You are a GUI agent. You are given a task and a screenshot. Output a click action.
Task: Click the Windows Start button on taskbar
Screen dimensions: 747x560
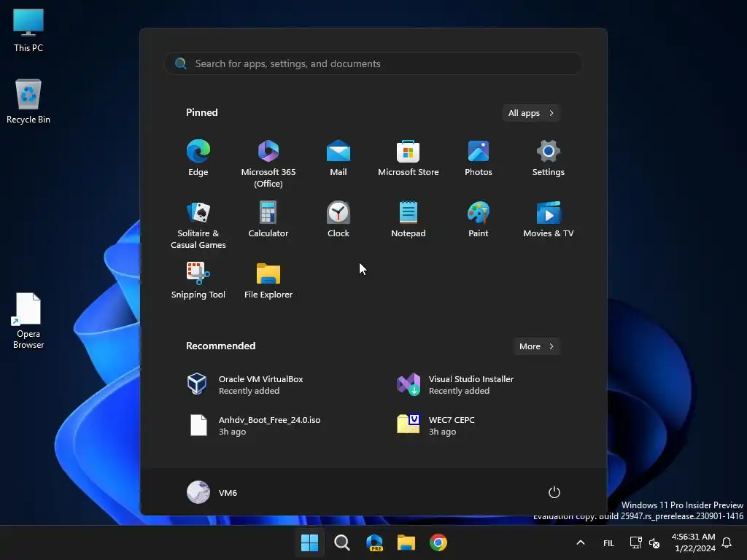(x=309, y=542)
